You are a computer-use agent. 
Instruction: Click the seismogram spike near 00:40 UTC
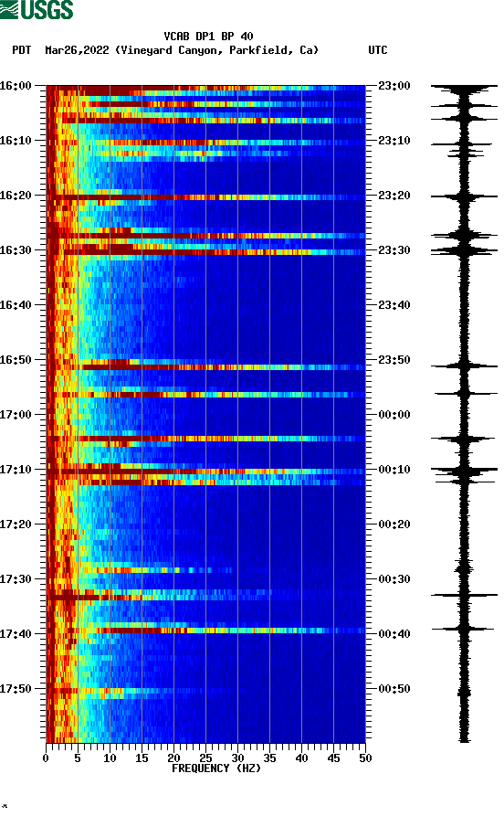[x=463, y=630]
